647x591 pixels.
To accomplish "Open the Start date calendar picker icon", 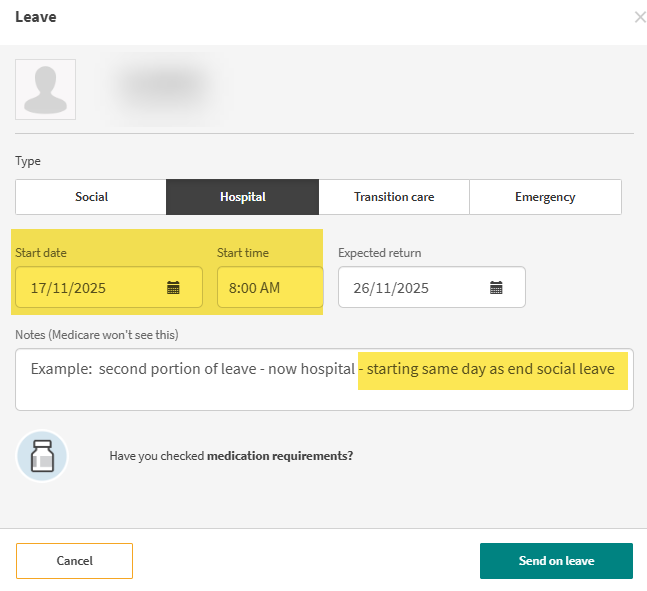I will pyautogui.click(x=173, y=288).
